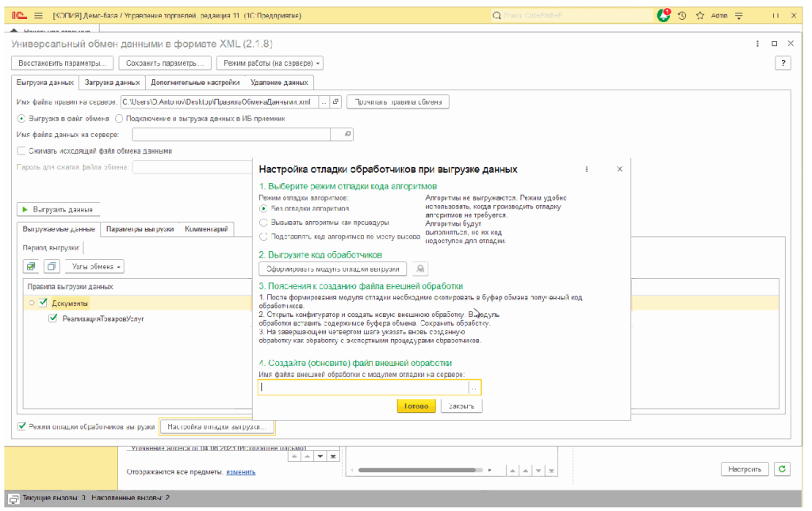Open the 1C main menu hamburger icon
This screenshot has width=812, height=511.
click(38, 15)
